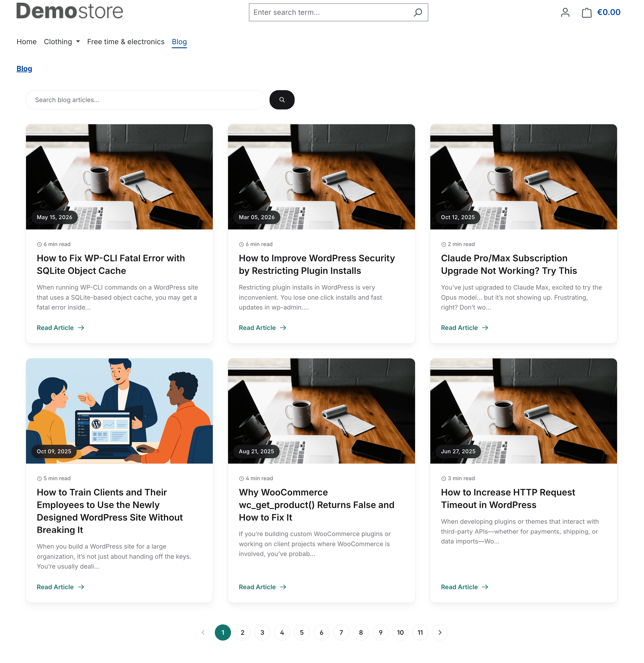Click excerpt "When developing plugins or themes"

click(x=520, y=531)
